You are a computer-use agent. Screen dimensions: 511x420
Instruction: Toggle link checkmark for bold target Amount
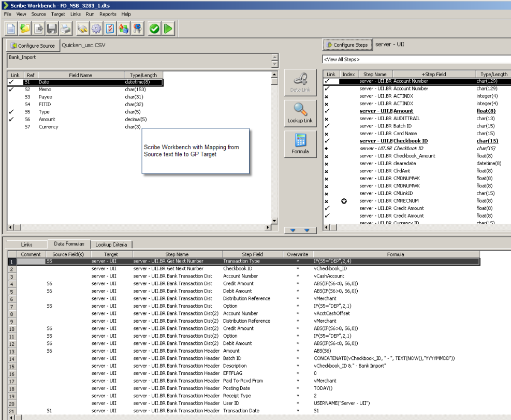(x=327, y=111)
